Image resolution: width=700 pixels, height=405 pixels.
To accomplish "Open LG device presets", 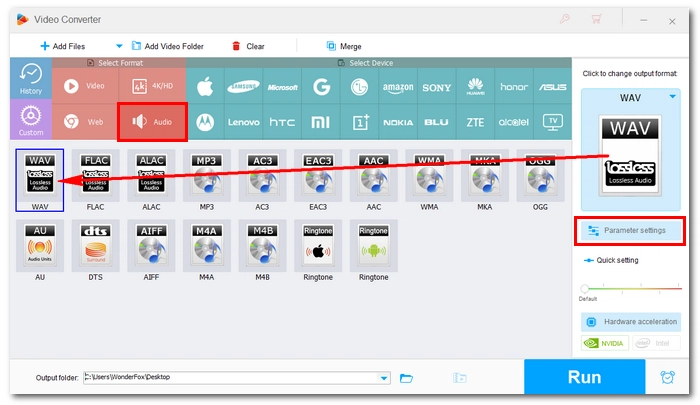I will 359,86.
